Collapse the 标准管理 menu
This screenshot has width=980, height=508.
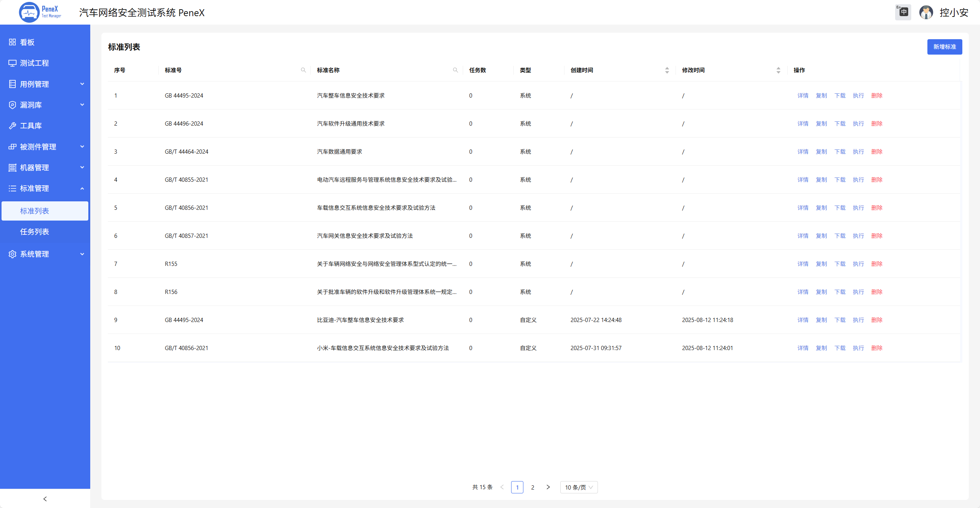pos(45,188)
